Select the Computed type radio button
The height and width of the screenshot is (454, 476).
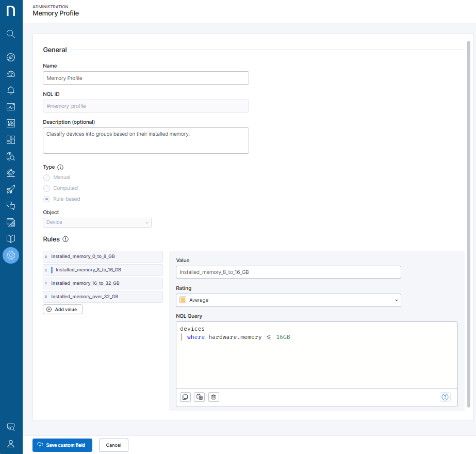(47, 188)
